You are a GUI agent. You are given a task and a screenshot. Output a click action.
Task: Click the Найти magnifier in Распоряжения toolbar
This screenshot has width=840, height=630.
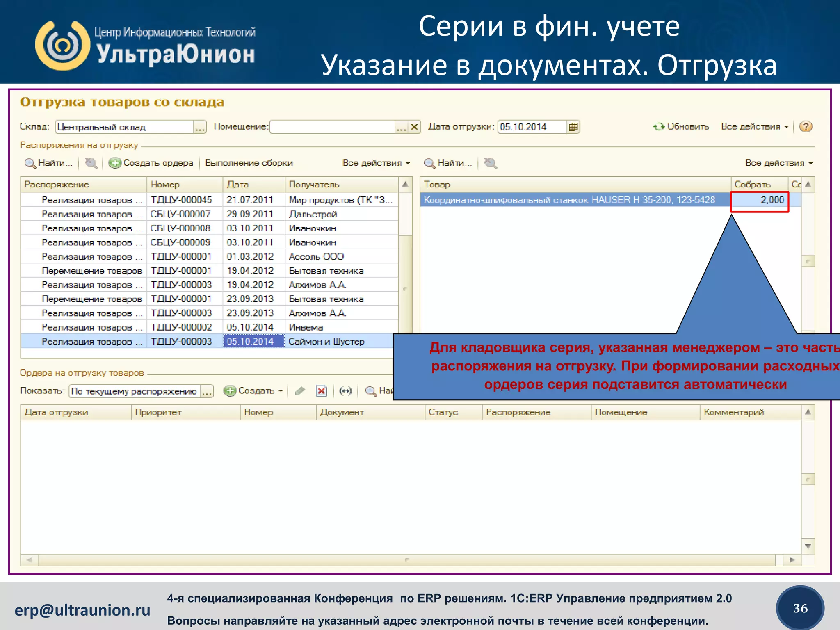(30, 163)
